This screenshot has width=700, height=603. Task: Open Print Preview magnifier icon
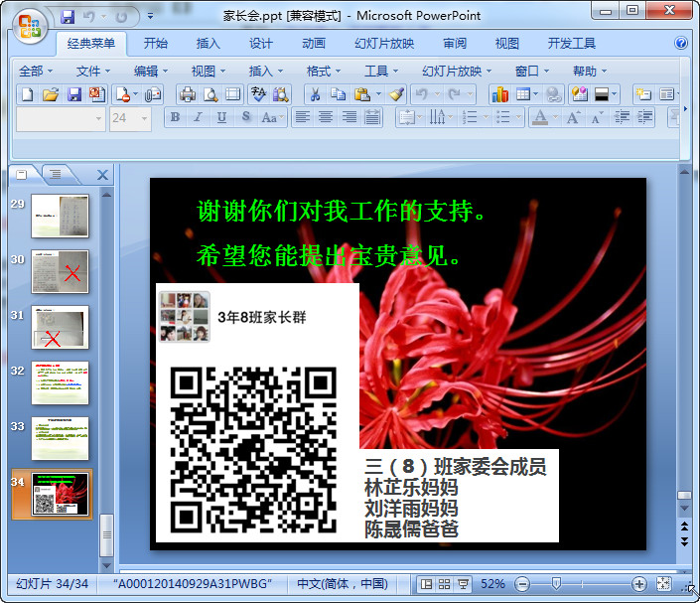[210, 94]
